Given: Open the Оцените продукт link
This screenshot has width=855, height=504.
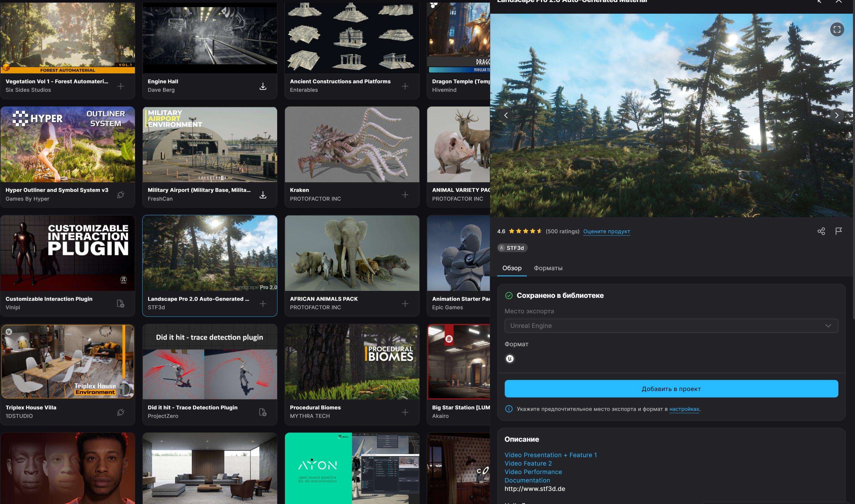Looking at the screenshot, I should tap(606, 231).
